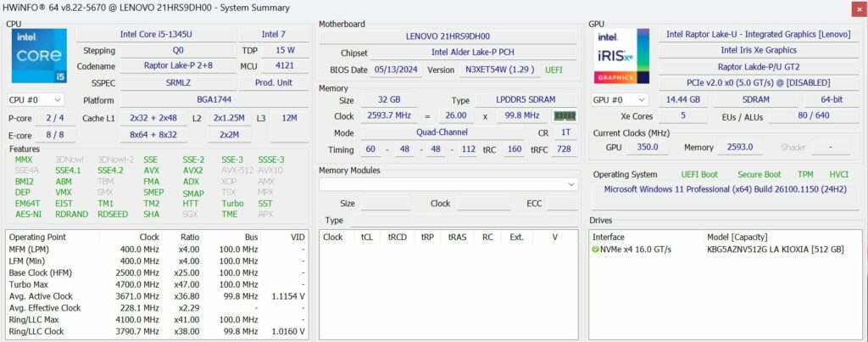Click the 14.44 GB GPU memory value
Image resolution: width=868 pixels, height=342 pixels.
(684, 100)
